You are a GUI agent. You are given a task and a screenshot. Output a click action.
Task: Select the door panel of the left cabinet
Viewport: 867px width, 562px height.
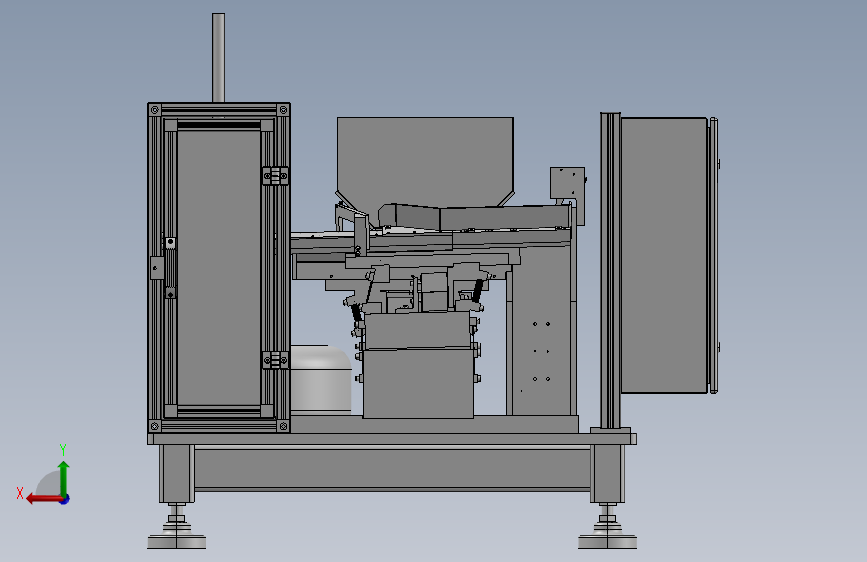point(219,268)
